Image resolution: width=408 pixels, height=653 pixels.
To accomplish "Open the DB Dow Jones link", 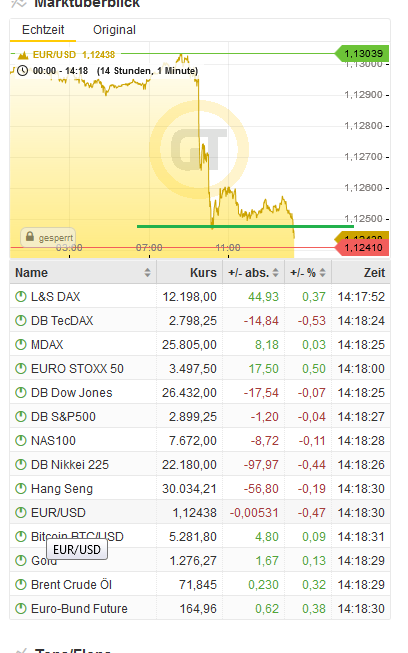I will [72, 393].
